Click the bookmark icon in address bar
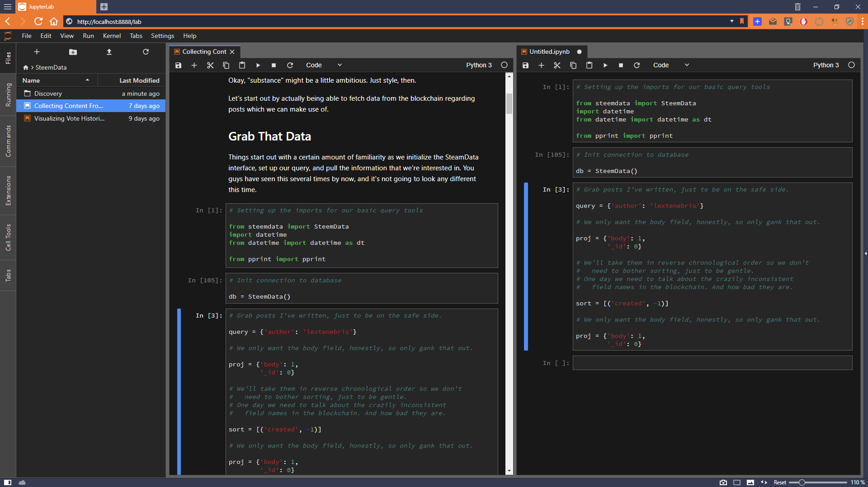The width and height of the screenshot is (868, 487). [742, 21]
